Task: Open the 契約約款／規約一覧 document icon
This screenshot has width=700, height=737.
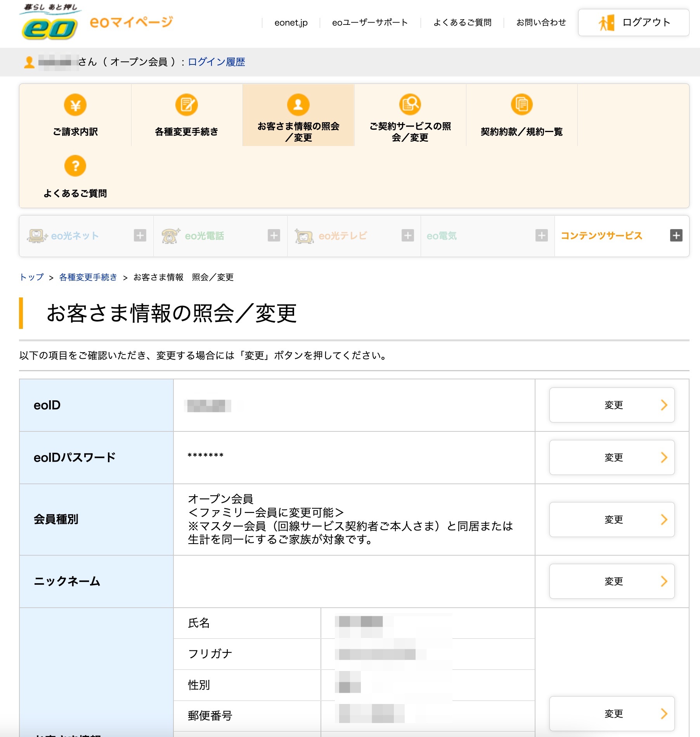Action: click(522, 105)
